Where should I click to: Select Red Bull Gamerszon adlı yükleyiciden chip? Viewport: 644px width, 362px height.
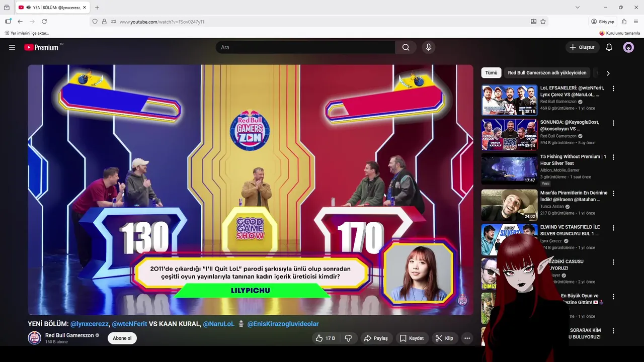coord(547,73)
